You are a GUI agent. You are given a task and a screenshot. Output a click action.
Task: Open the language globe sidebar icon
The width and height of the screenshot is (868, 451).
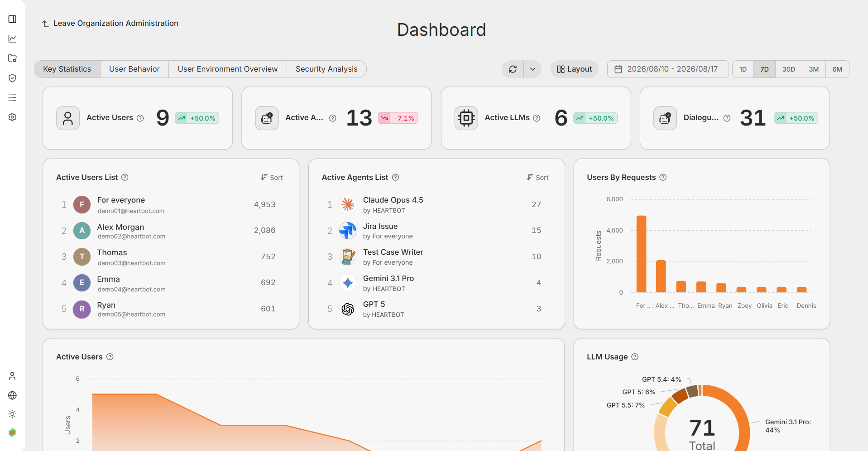pos(12,395)
